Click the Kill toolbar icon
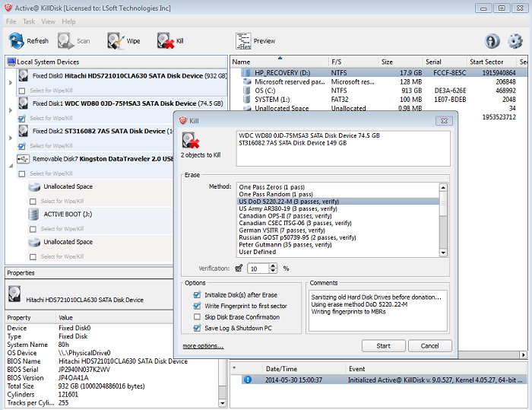The width and height of the screenshot is (532, 410). tap(165, 41)
